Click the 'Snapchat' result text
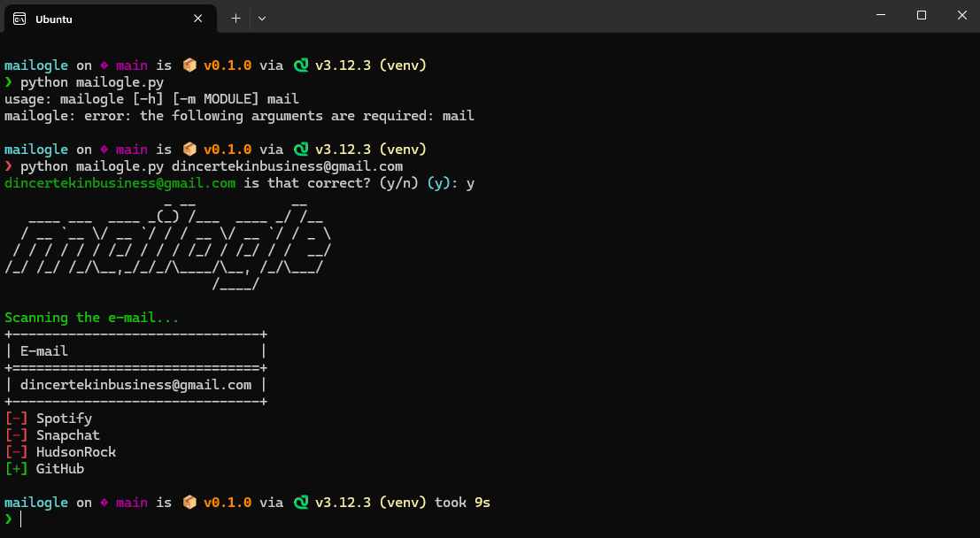 pos(67,434)
